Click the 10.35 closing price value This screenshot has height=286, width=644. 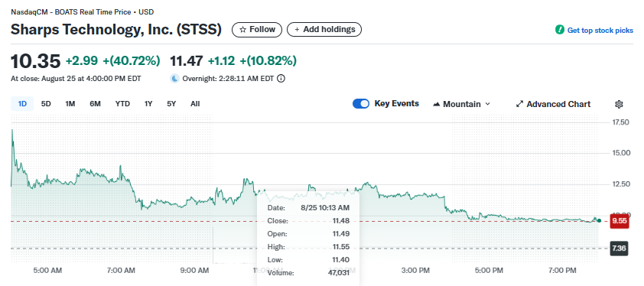(36, 61)
